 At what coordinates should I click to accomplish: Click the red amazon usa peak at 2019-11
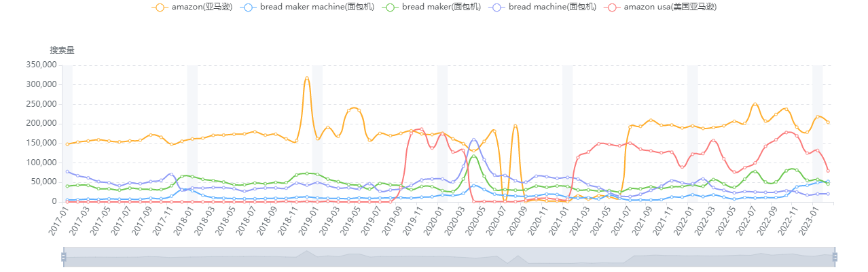421,129
